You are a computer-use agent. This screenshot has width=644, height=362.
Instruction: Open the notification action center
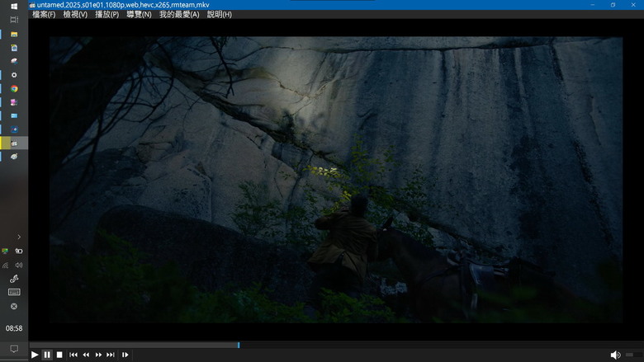[14, 349]
